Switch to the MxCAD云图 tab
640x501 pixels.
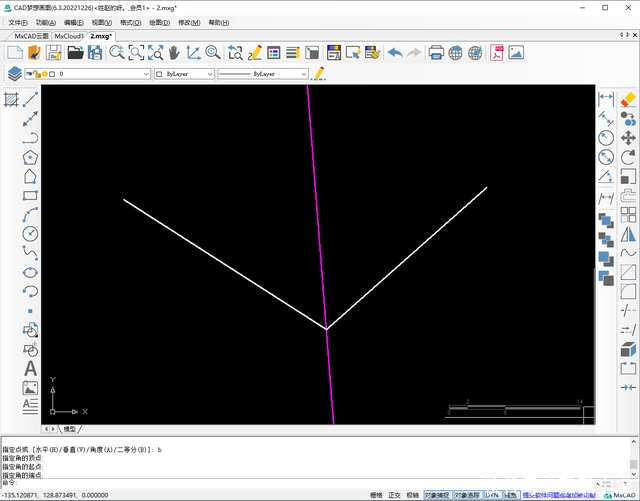(31, 36)
